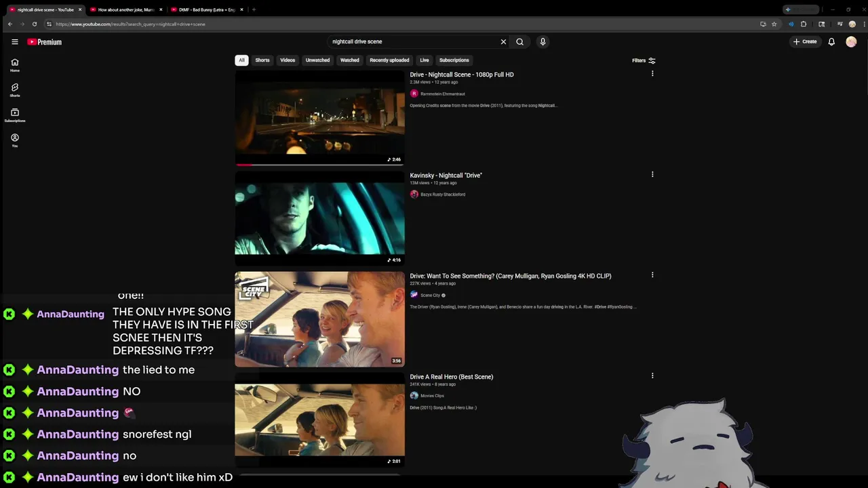Click the blue audio extension icon
Viewport: 868px width, 488px height.
[x=791, y=24]
